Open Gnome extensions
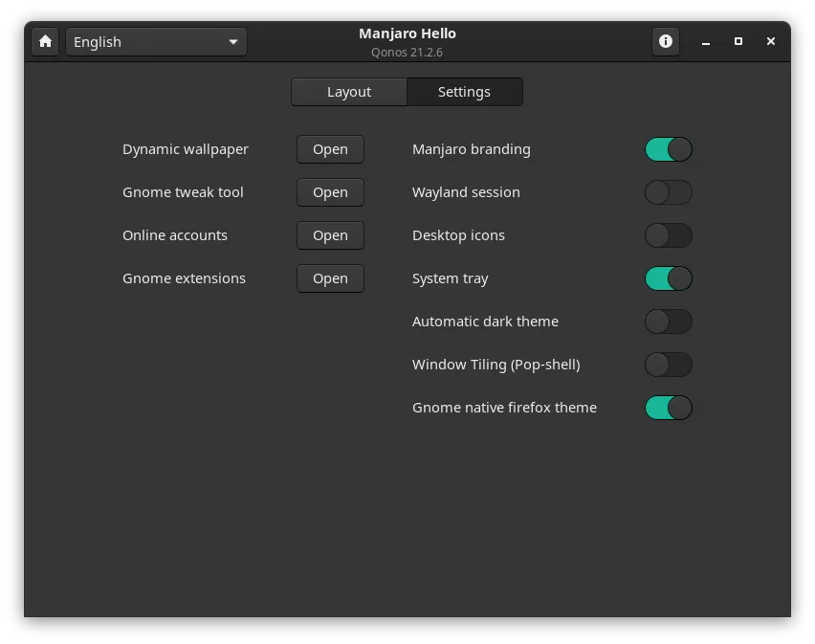The width and height of the screenshot is (815, 644). tap(330, 278)
